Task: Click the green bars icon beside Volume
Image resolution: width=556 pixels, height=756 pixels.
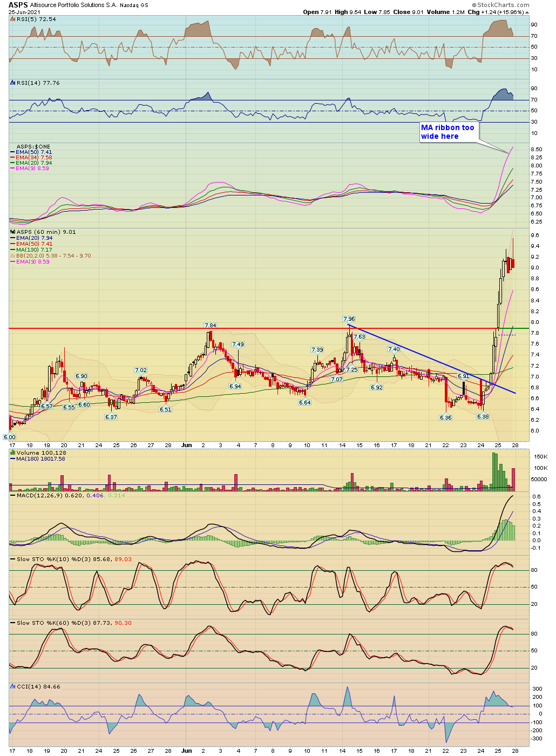Action: (13, 453)
